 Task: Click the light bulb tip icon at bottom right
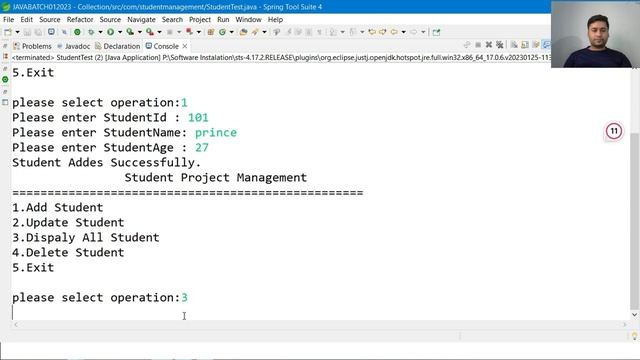coord(635,336)
